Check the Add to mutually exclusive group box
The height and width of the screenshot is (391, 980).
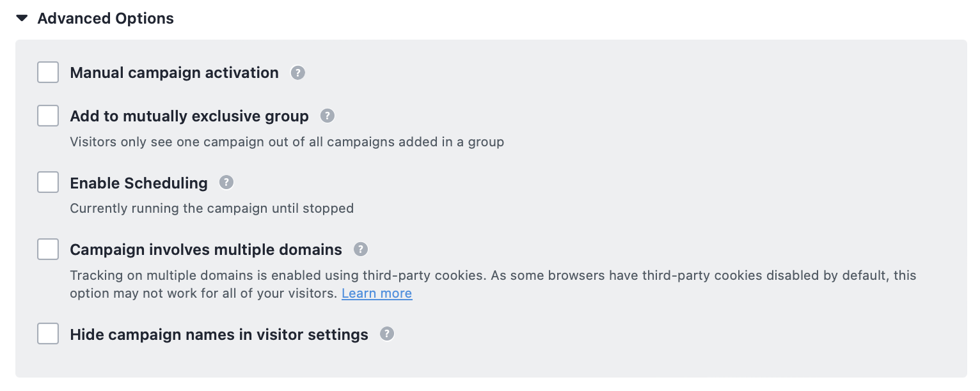pos(48,116)
